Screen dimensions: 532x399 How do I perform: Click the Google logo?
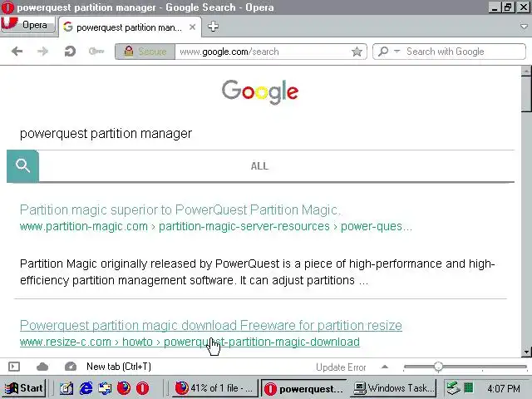pos(260,91)
